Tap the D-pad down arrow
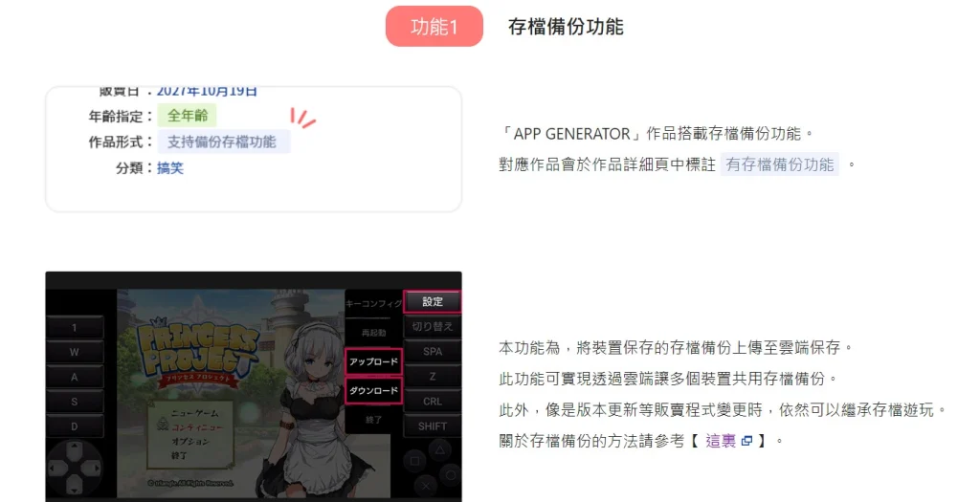Image resolution: width=980 pixels, height=502 pixels. [x=75, y=486]
